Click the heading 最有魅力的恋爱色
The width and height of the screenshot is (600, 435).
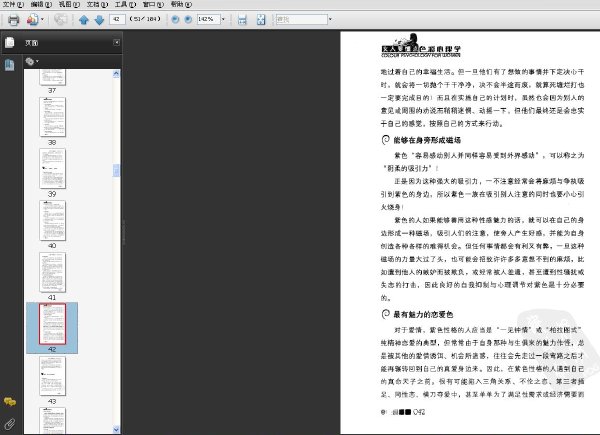click(x=423, y=314)
